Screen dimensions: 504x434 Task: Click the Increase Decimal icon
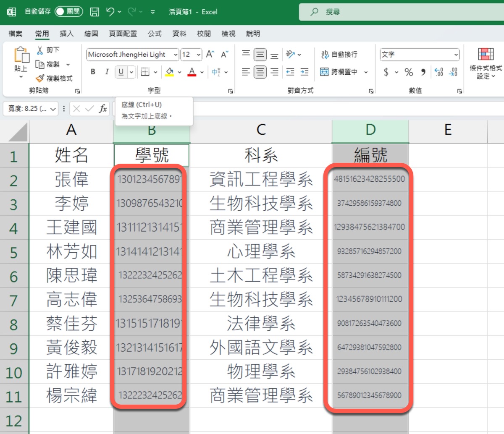click(x=439, y=72)
